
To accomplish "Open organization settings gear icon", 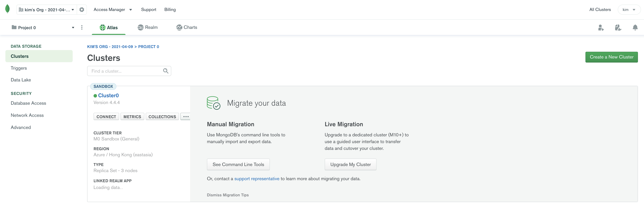I will [x=81, y=10].
